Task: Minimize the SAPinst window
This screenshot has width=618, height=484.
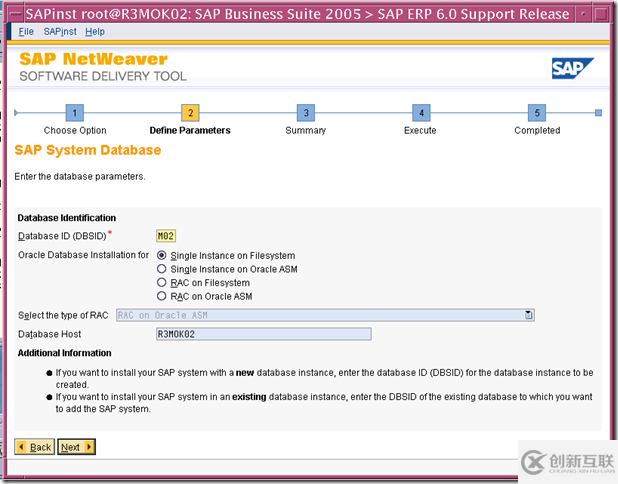Action: tap(584, 15)
